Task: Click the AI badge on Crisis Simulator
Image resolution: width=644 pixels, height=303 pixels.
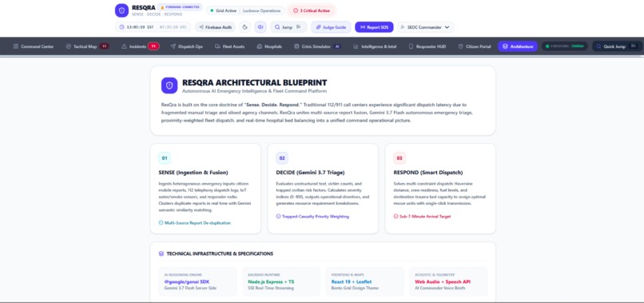Action: (x=337, y=46)
